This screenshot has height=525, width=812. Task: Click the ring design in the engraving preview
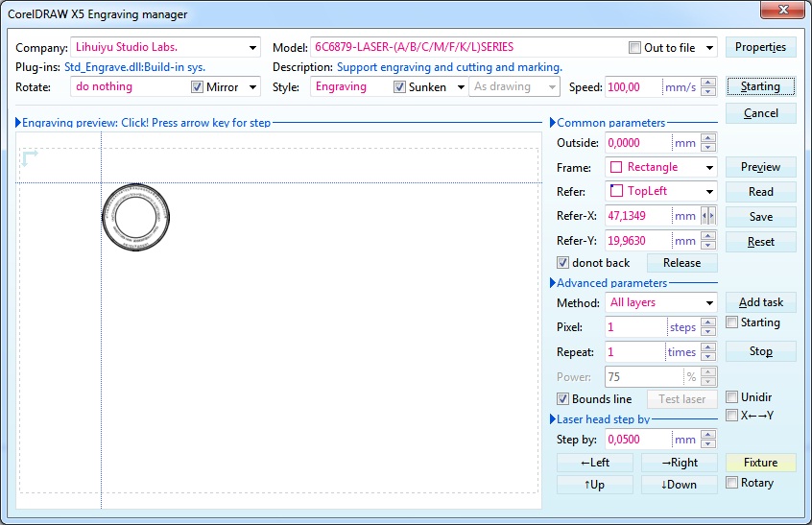click(134, 217)
